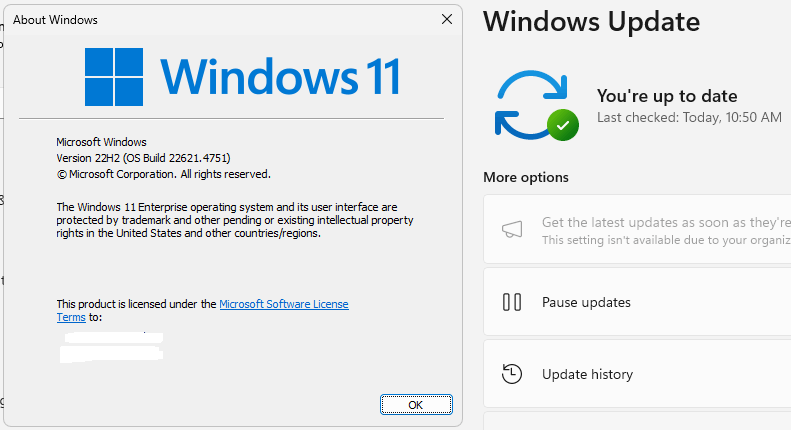
Task: Select Get the latest updates option
Action: [637, 229]
